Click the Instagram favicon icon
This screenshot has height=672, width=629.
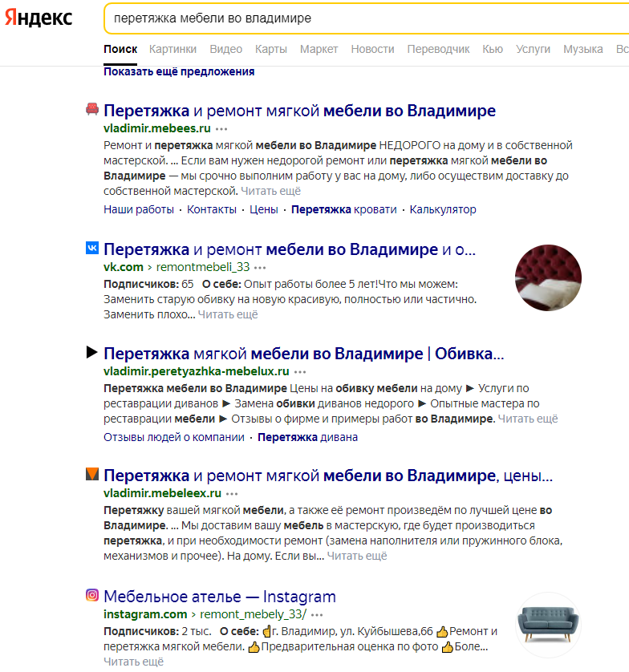(92, 595)
